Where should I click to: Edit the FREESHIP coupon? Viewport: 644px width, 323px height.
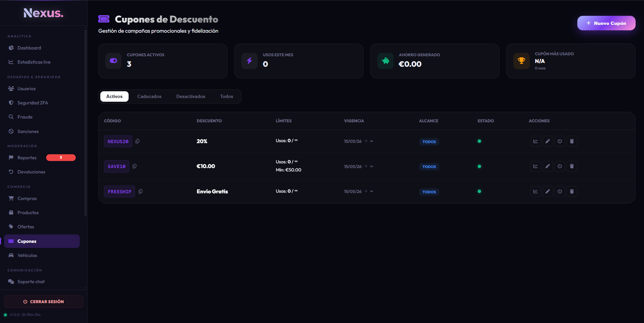(547, 191)
